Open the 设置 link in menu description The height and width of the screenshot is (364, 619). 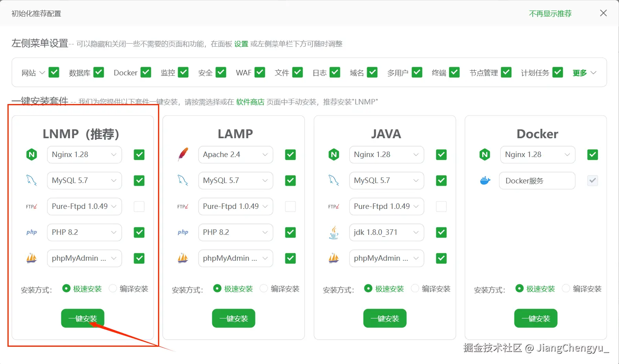241,44
